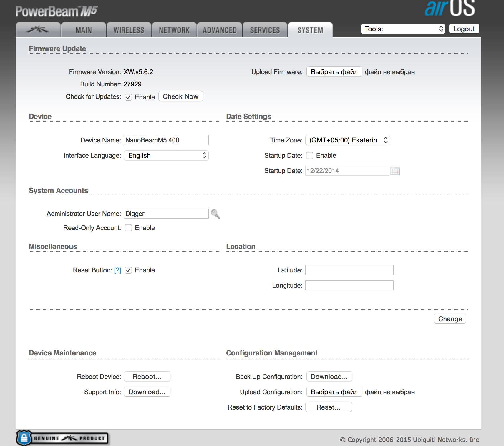Click the Logout button
Screen dimensions: 504x446
(x=464, y=29)
